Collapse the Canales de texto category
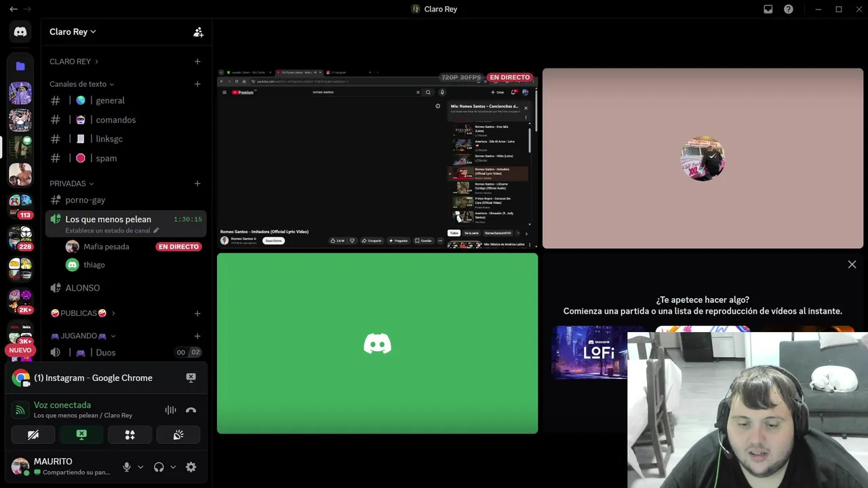 coord(82,84)
